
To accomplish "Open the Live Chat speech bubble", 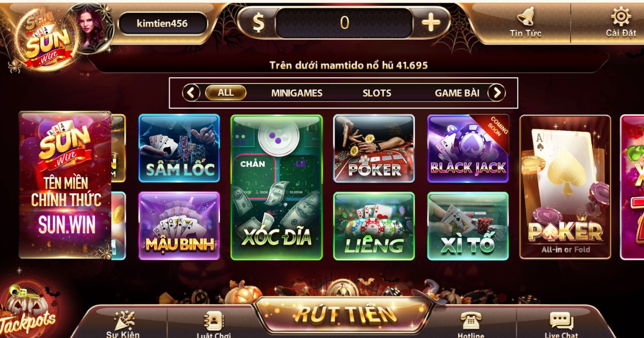I will click(x=561, y=320).
